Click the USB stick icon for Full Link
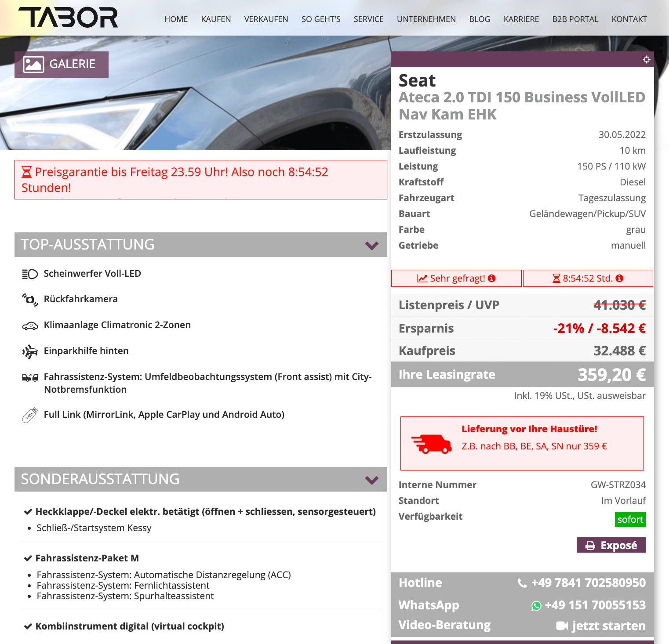The height and width of the screenshot is (644, 669). click(x=30, y=415)
